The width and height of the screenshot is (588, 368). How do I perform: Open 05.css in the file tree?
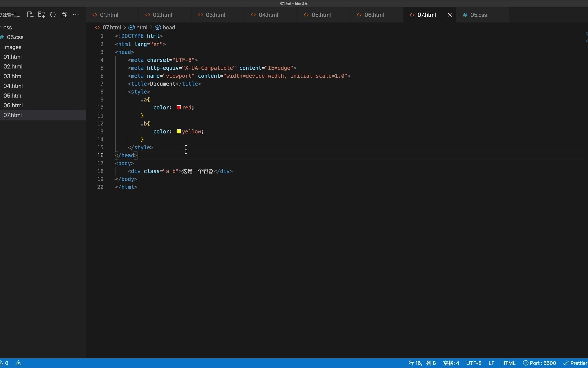43,37
